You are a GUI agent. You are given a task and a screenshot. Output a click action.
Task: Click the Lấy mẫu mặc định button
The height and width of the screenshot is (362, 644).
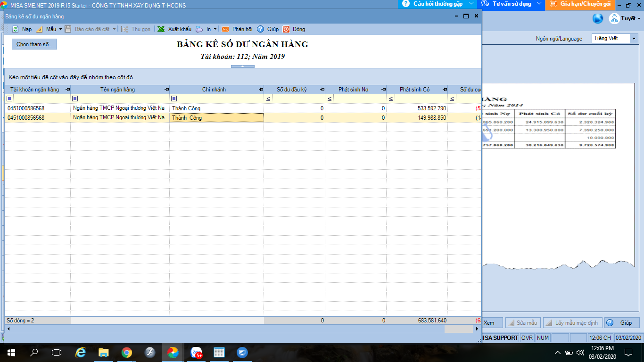[572, 323]
